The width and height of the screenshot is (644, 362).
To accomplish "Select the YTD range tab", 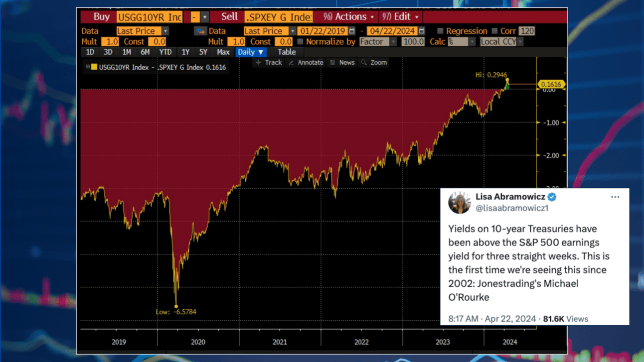I will (165, 52).
